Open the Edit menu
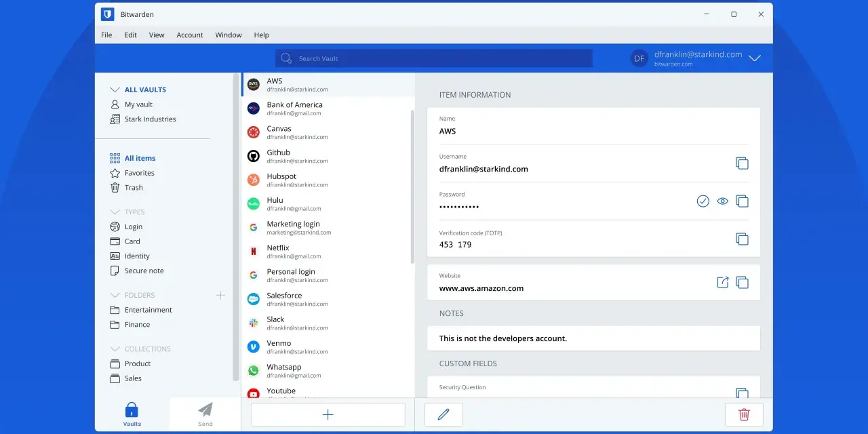 click(130, 35)
